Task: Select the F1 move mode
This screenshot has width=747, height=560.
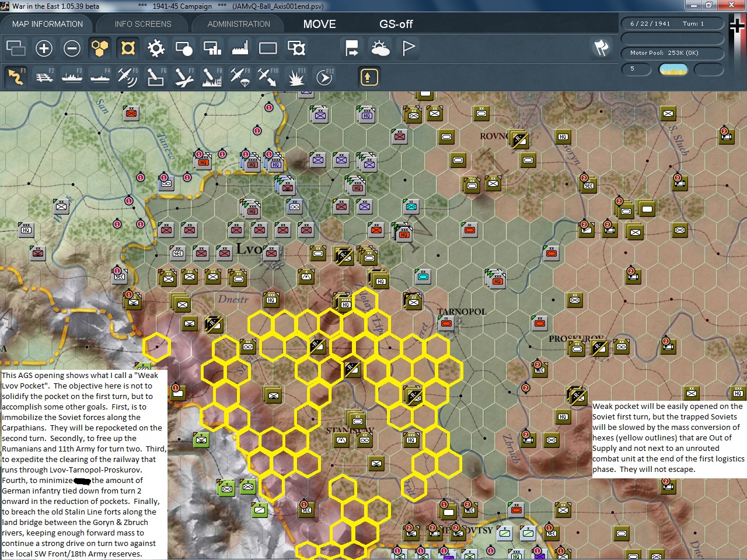Action: (x=16, y=77)
